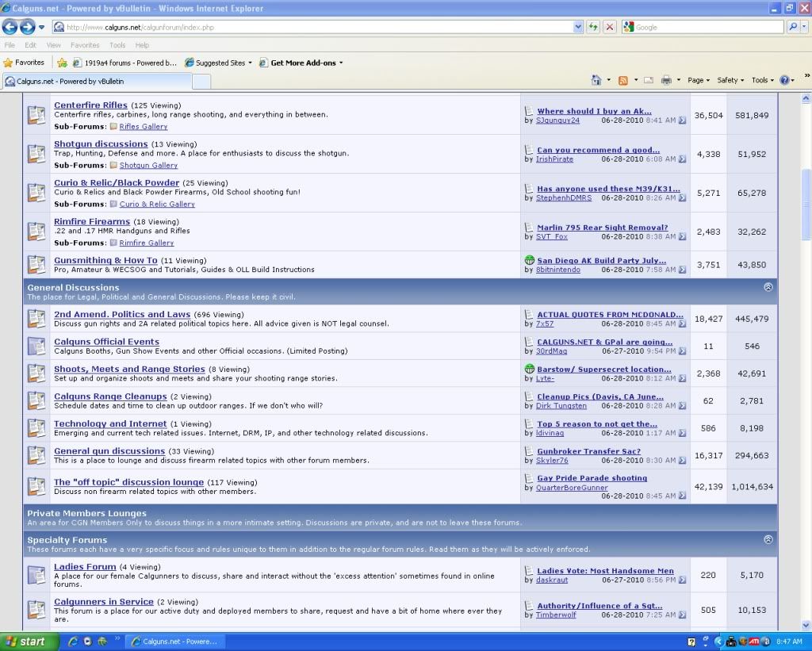This screenshot has height=651, width=812.
Task: Collapse the Specialty Forums category
Action: (x=767, y=539)
